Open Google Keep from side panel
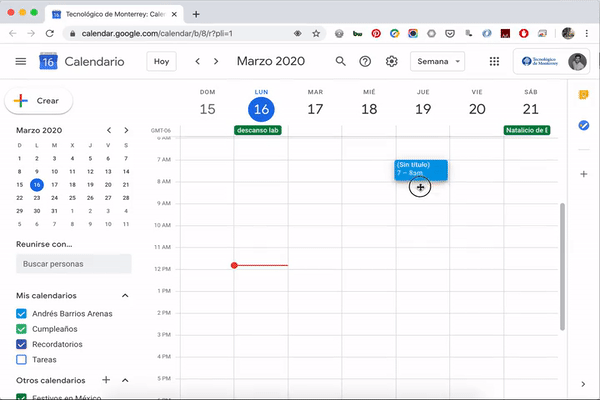Screen dimensions: 600x400 click(583, 94)
